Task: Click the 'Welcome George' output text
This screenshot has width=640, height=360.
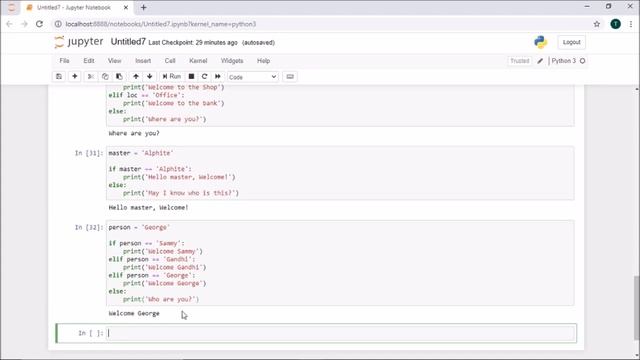Action: (134, 313)
